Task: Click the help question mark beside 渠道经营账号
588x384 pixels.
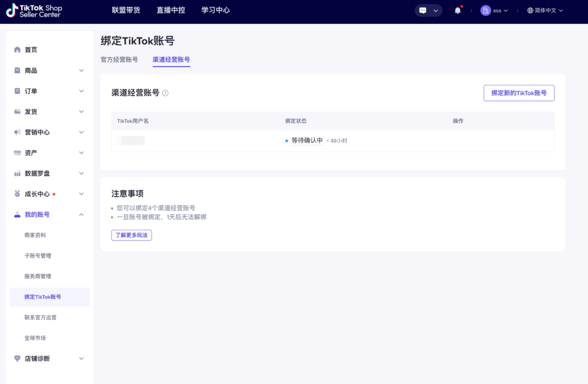Action: (164, 93)
